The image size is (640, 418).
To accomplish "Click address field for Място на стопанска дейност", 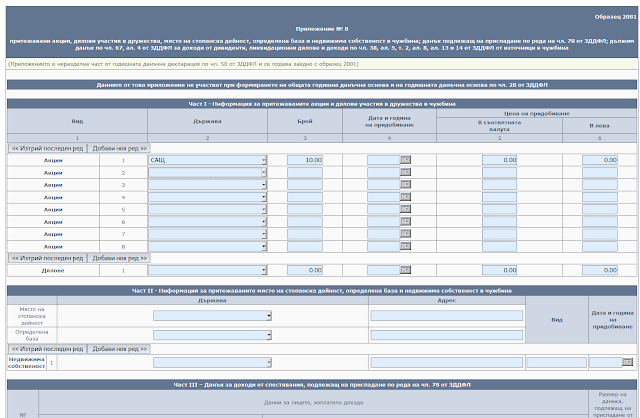I will pyautogui.click(x=447, y=315).
